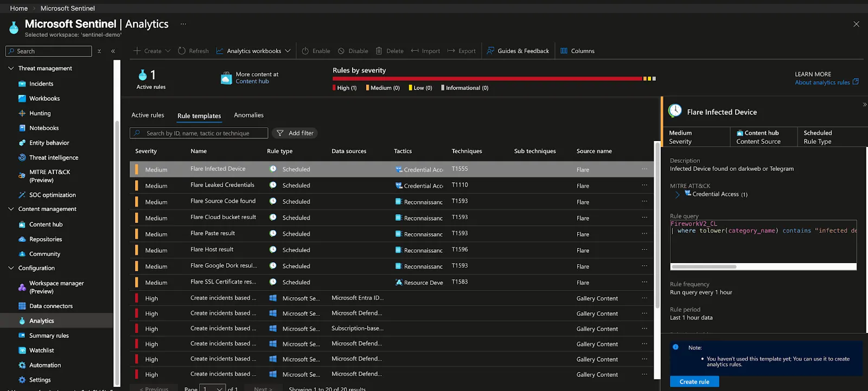Click the Columns toolbar button
Viewport: 868px width, 391px height.
[577, 51]
